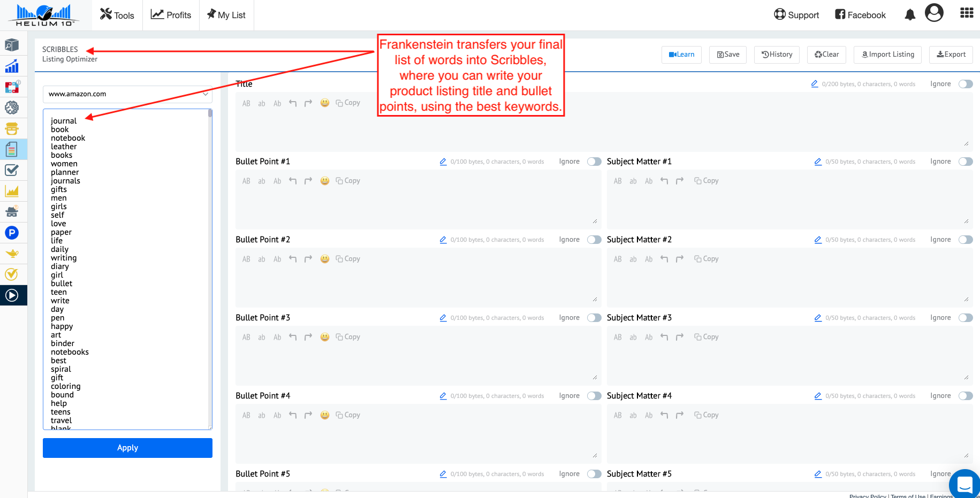Open the Terms of Use footer link

908,496
